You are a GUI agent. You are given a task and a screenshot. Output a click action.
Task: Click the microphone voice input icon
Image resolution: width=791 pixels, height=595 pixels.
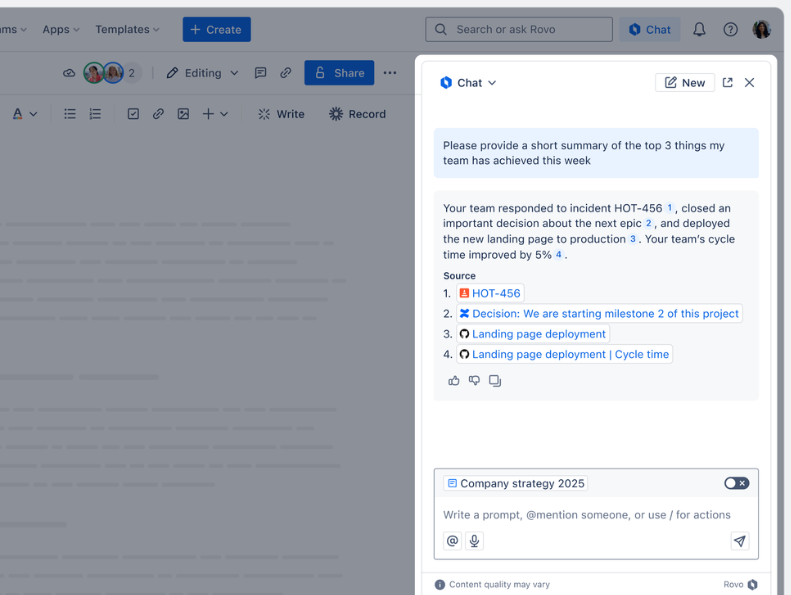(x=475, y=541)
